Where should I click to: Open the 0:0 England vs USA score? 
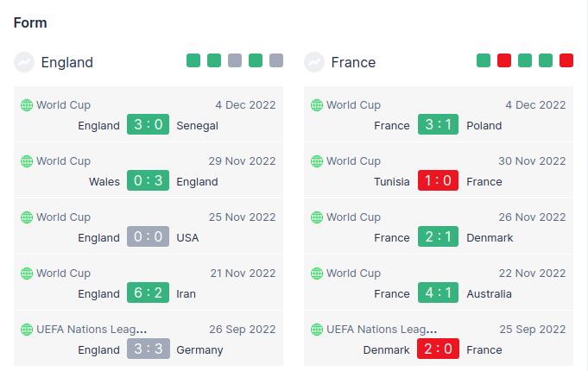pos(148,237)
